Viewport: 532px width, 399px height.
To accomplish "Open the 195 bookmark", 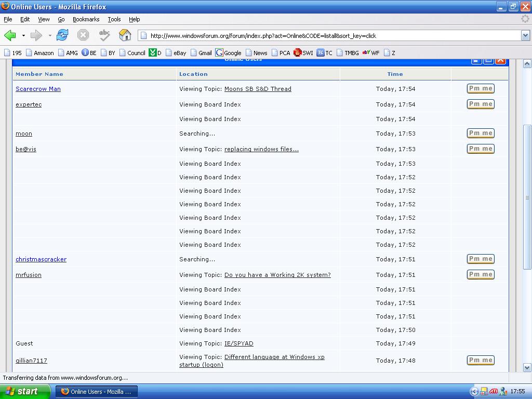I will [x=13, y=53].
